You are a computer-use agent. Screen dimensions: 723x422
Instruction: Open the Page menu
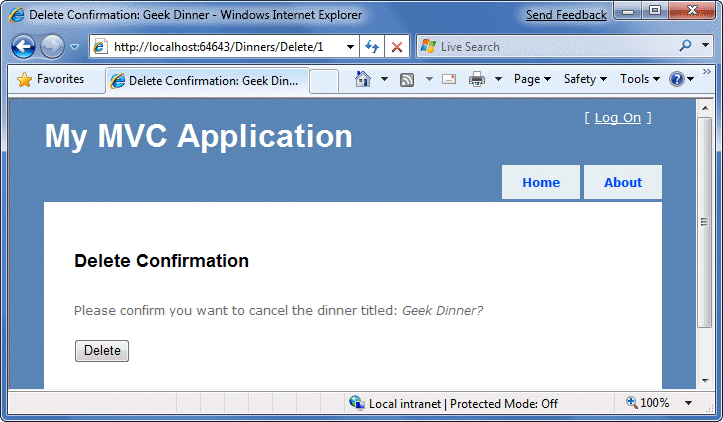coord(532,79)
